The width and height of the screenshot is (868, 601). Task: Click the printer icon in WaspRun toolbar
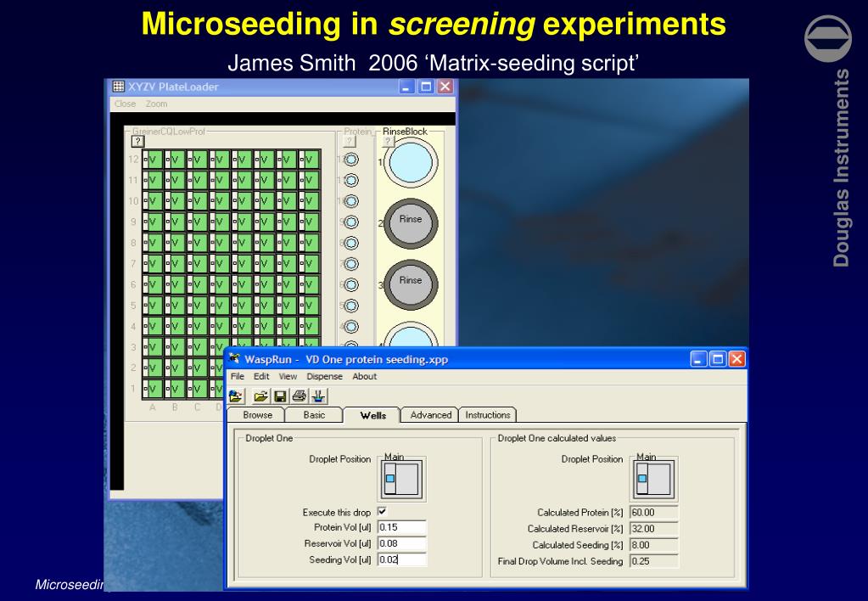point(300,396)
